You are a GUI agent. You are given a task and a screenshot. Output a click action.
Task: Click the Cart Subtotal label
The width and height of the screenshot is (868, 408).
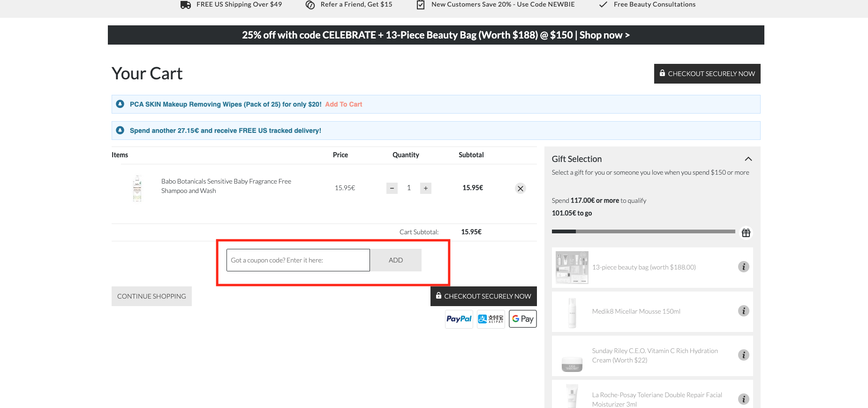point(419,232)
